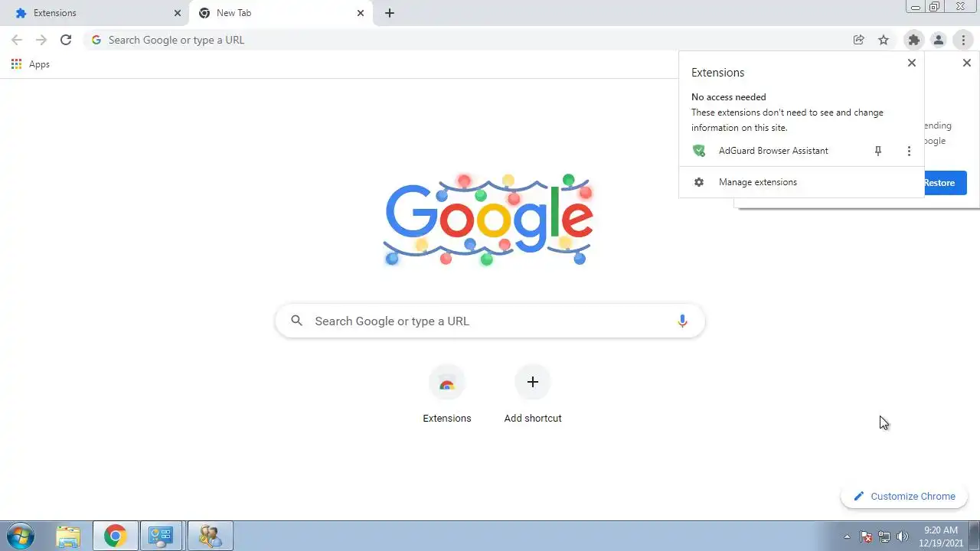Reload the current page
The image size is (980, 551).
[66, 40]
